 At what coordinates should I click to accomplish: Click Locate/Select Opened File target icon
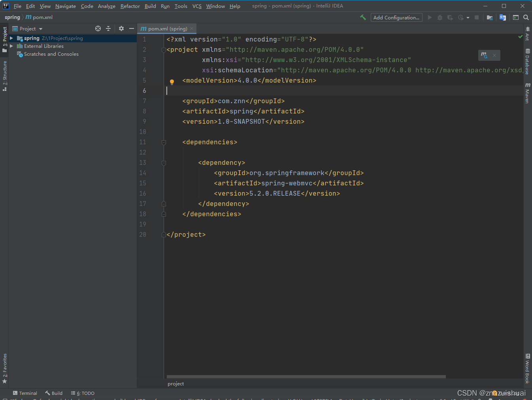[98, 28]
